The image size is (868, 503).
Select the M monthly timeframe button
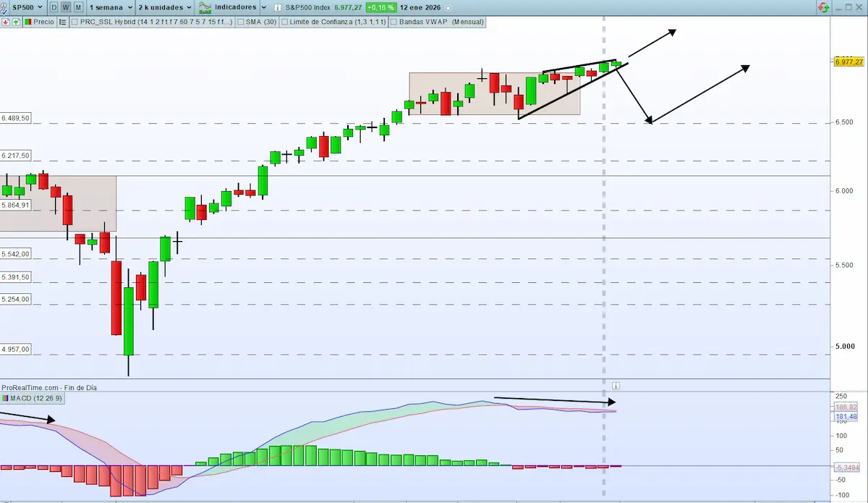point(77,7)
